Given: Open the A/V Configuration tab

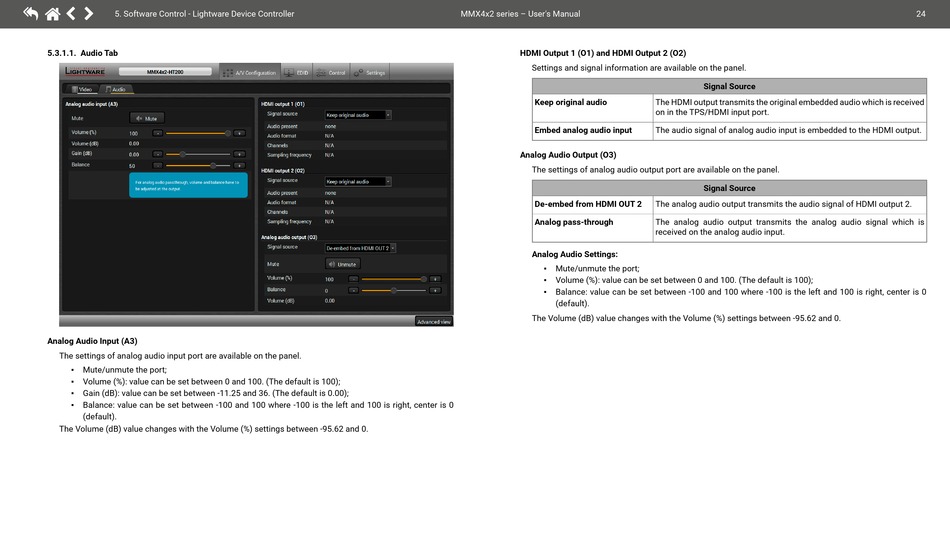Looking at the screenshot, I should click(249, 72).
